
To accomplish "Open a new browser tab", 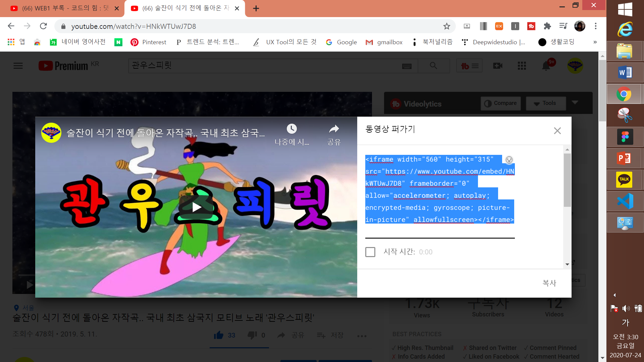I will tap(256, 8).
